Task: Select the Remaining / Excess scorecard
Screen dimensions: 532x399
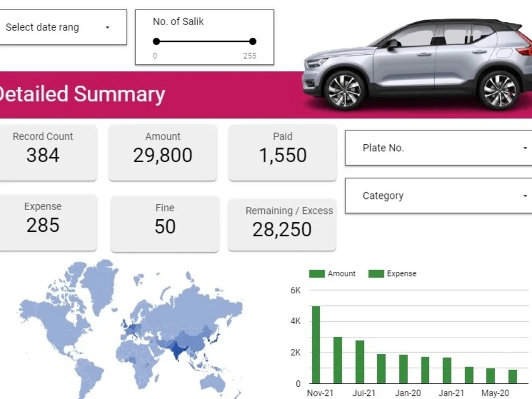Action: click(282, 225)
